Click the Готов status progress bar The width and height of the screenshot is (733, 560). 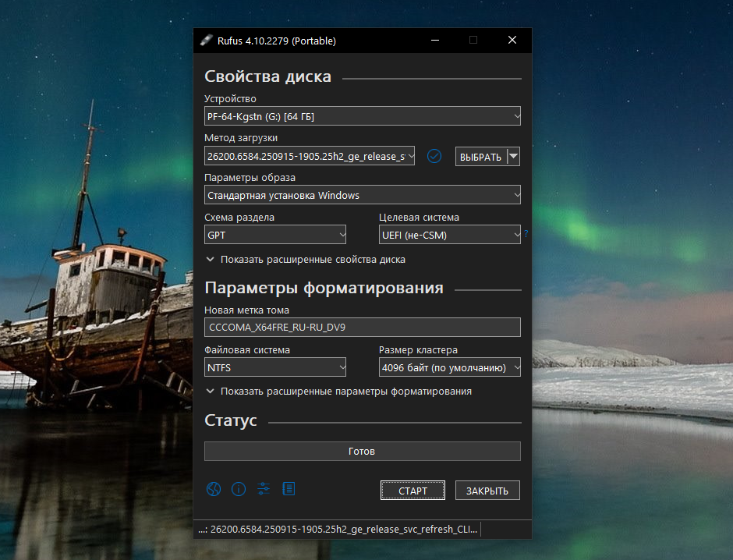(x=363, y=451)
